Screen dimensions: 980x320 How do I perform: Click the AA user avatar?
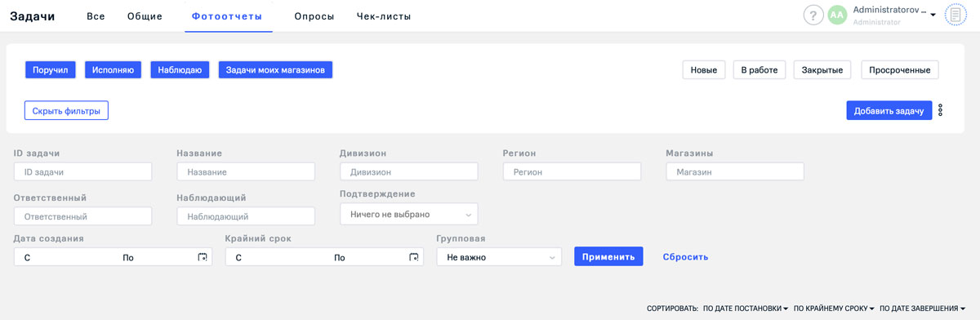(837, 16)
